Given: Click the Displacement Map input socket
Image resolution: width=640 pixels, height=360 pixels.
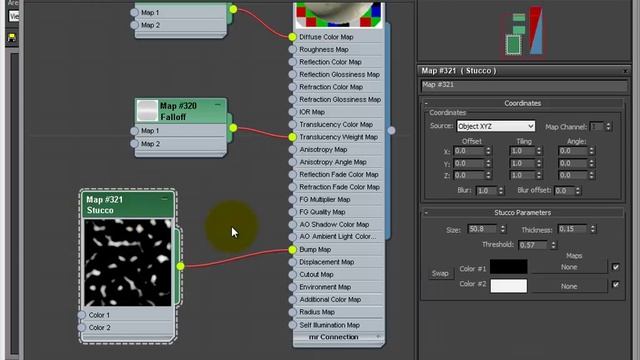Looking at the screenshot, I should coord(292,262).
